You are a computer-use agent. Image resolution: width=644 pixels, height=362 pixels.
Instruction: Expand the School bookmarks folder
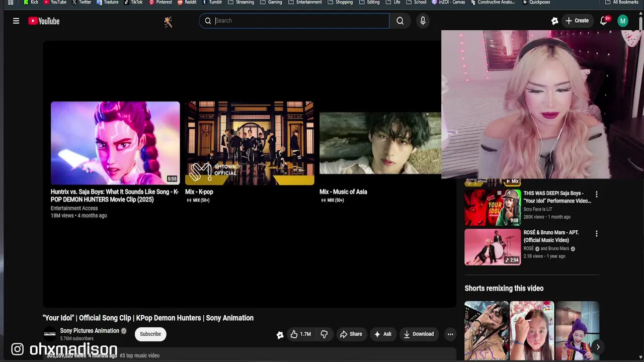pos(416,3)
